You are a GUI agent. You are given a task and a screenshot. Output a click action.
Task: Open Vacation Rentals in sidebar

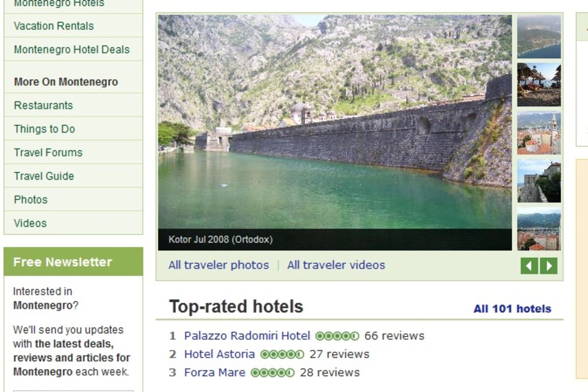pyautogui.click(x=54, y=26)
